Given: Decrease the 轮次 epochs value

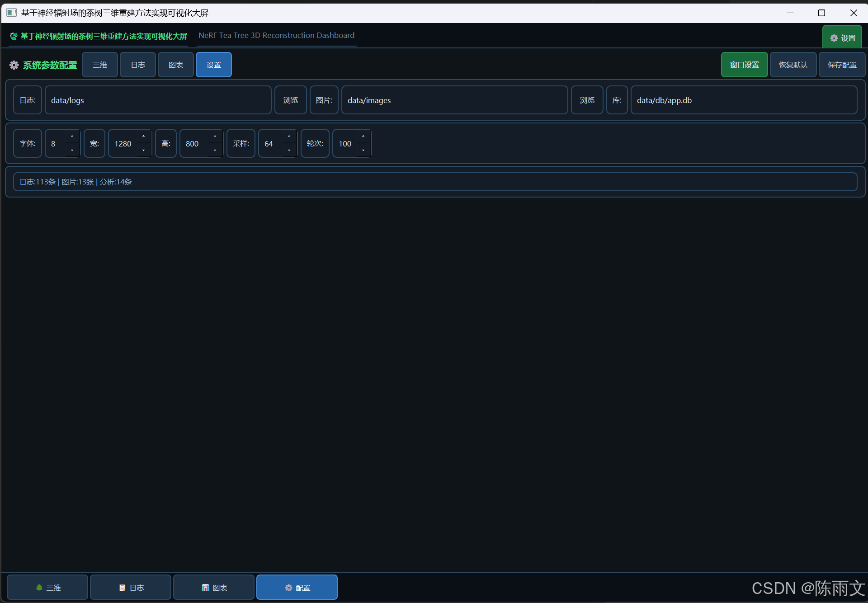Looking at the screenshot, I should (x=363, y=150).
